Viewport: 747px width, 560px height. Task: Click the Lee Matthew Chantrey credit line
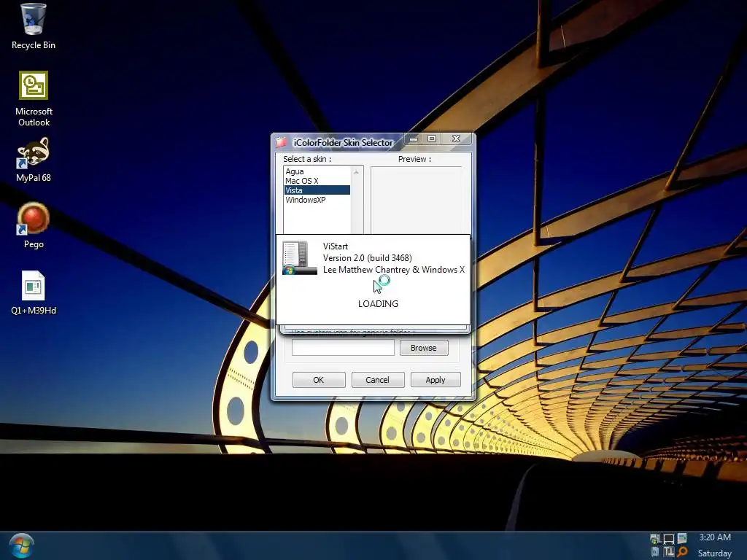point(393,270)
